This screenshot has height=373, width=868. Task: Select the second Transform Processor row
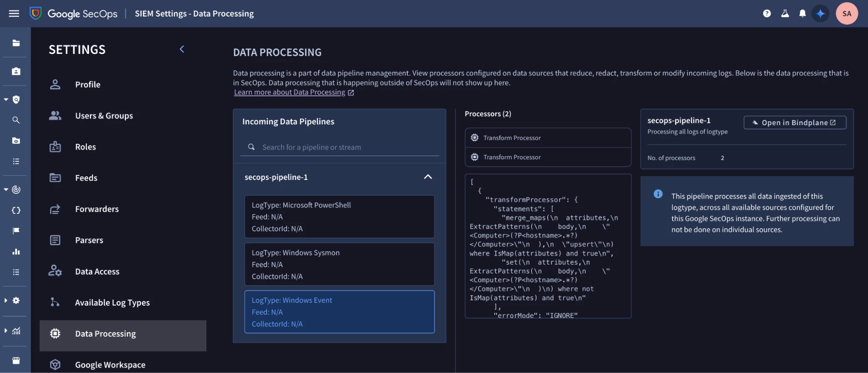pos(548,157)
